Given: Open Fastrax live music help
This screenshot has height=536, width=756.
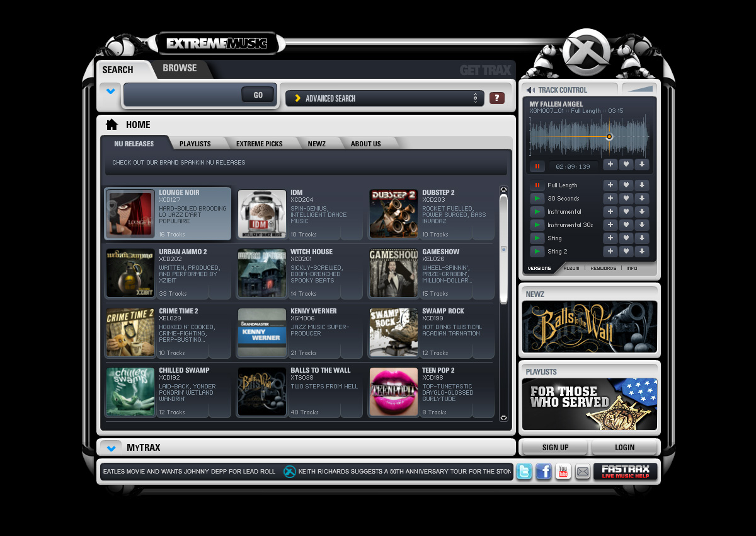Looking at the screenshot, I should (x=626, y=471).
